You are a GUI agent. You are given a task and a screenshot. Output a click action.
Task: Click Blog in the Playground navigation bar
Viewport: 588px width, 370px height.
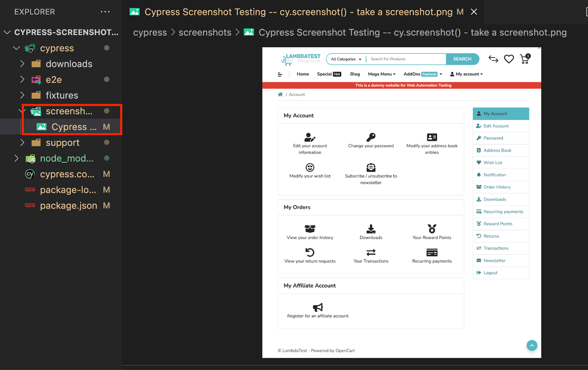(x=354, y=74)
